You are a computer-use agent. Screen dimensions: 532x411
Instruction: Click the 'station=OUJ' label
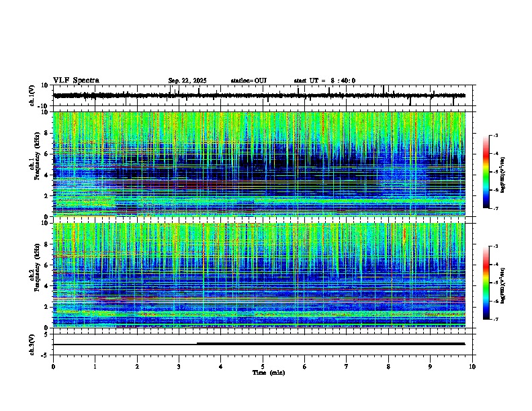pyautogui.click(x=249, y=81)
